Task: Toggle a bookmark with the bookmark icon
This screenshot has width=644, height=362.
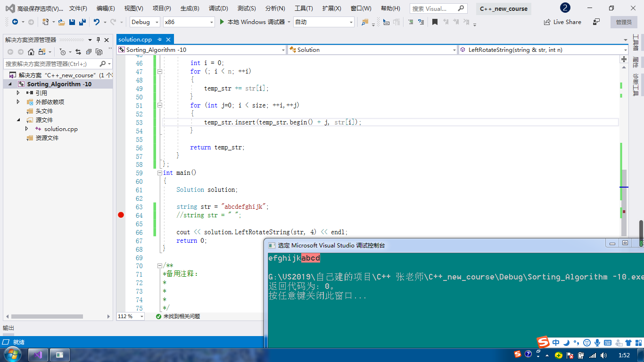Action: pyautogui.click(x=435, y=22)
